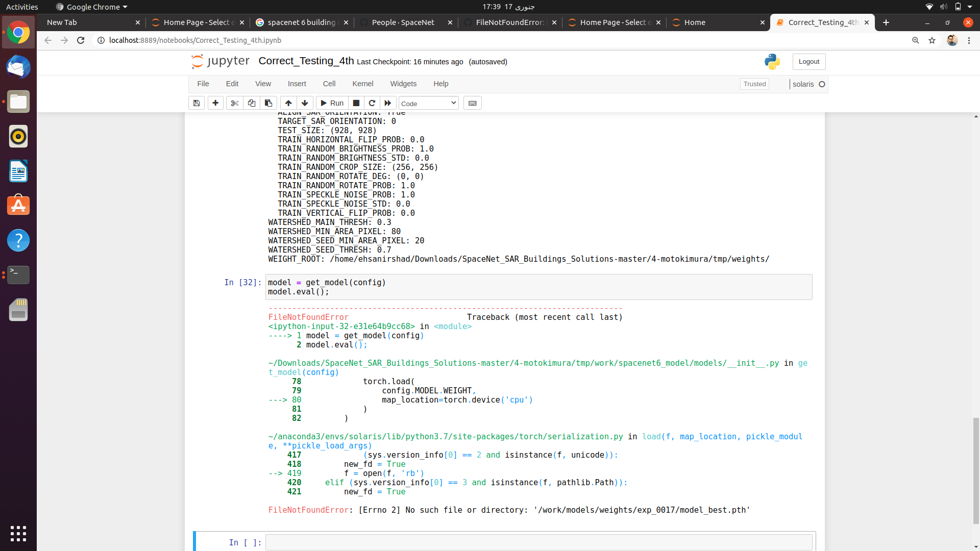Image resolution: width=980 pixels, height=551 pixels.
Task: Insert a new cell with the plus icon
Action: tap(215, 103)
